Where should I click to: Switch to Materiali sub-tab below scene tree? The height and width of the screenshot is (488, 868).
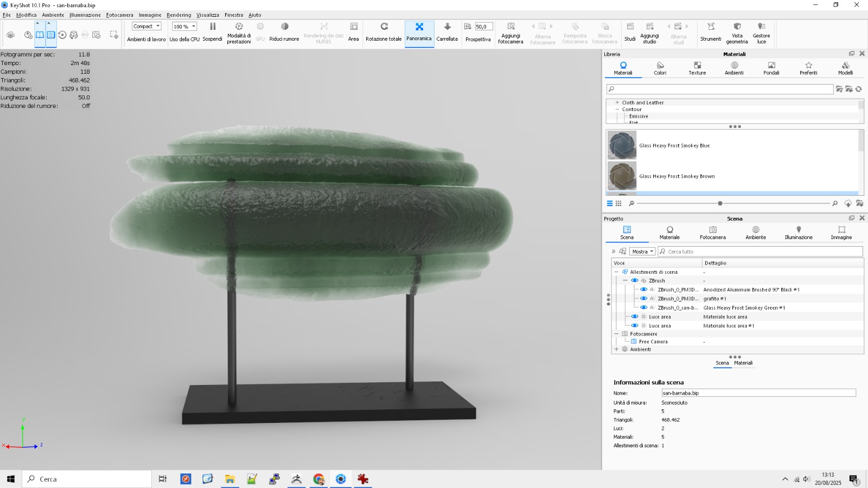(x=743, y=363)
